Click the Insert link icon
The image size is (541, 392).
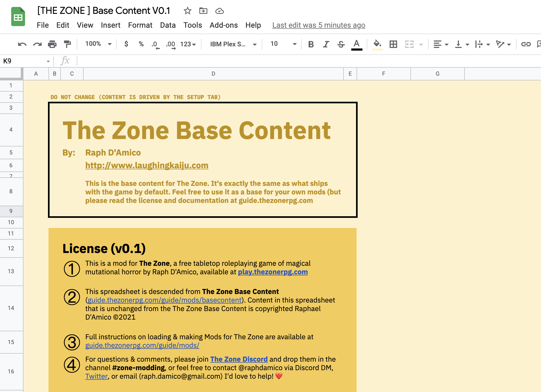(526, 44)
